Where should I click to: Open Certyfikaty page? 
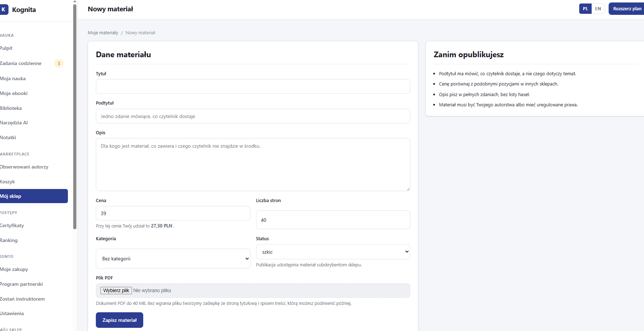pyautogui.click(x=12, y=226)
